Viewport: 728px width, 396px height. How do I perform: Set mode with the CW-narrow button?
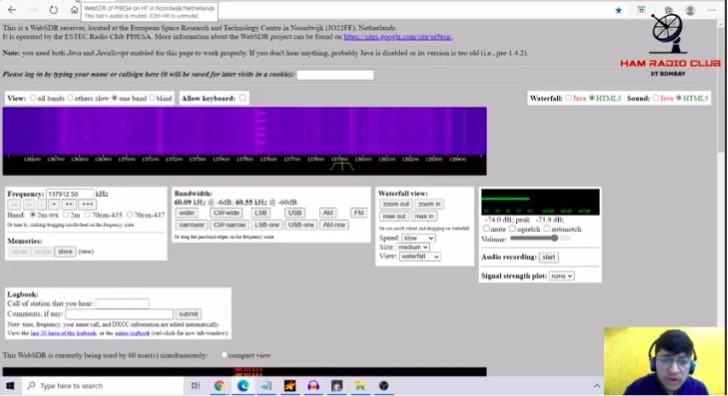pyautogui.click(x=229, y=225)
